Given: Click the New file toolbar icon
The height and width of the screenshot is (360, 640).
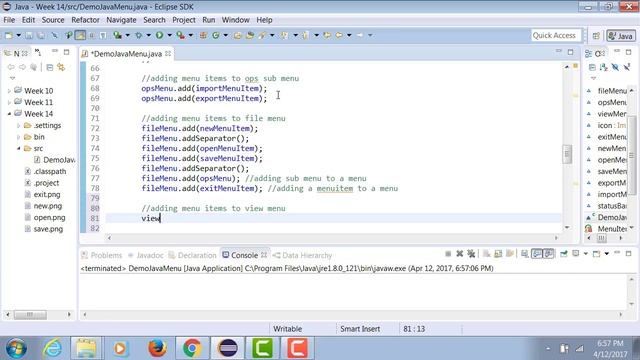Looking at the screenshot, I should coord(9,36).
